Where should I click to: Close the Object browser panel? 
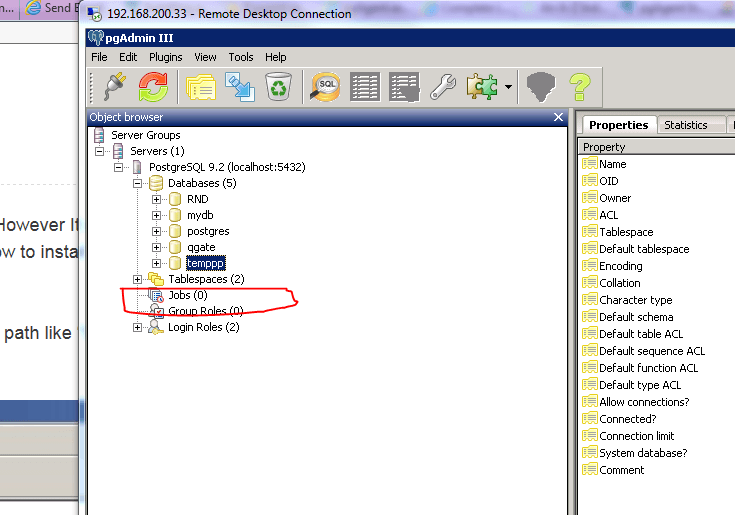click(559, 117)
